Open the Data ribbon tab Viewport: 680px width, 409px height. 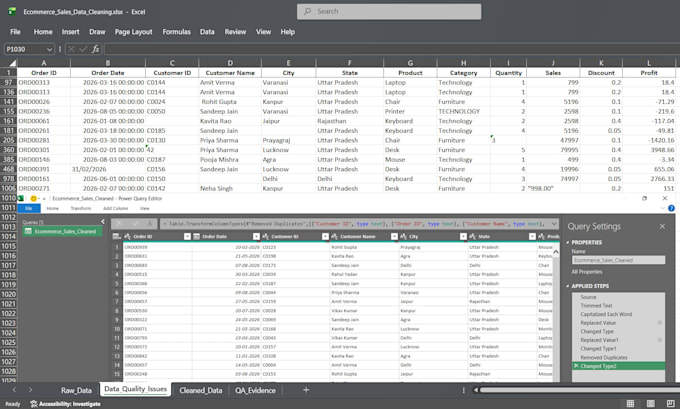pos(207,32)
